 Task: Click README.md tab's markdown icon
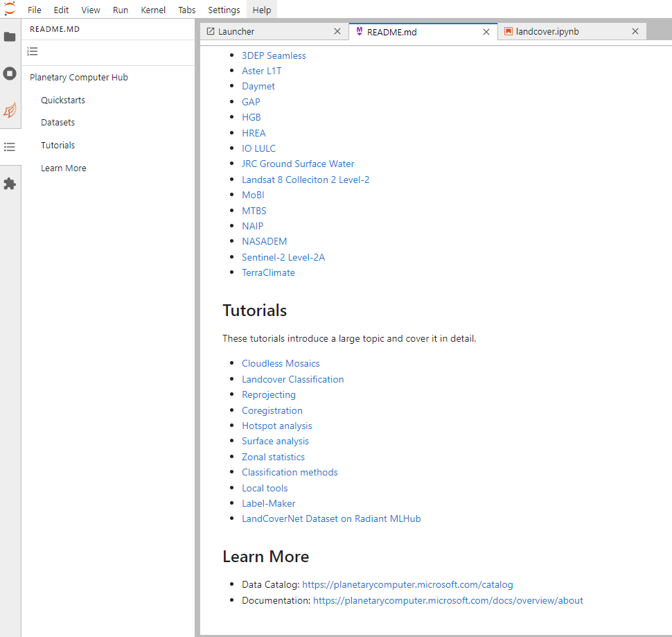pos(360,31)
